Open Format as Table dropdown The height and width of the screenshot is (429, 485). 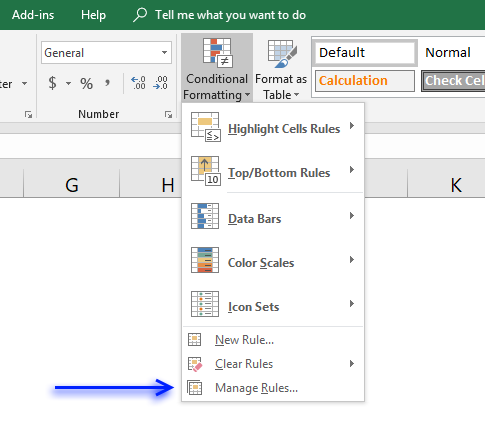click(281, 69)
